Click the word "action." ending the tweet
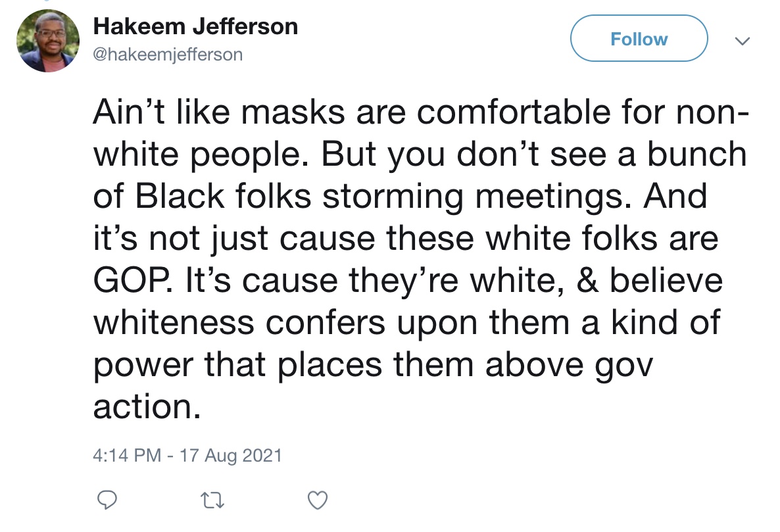Screen dimensions: 780x532 (147, 406)
